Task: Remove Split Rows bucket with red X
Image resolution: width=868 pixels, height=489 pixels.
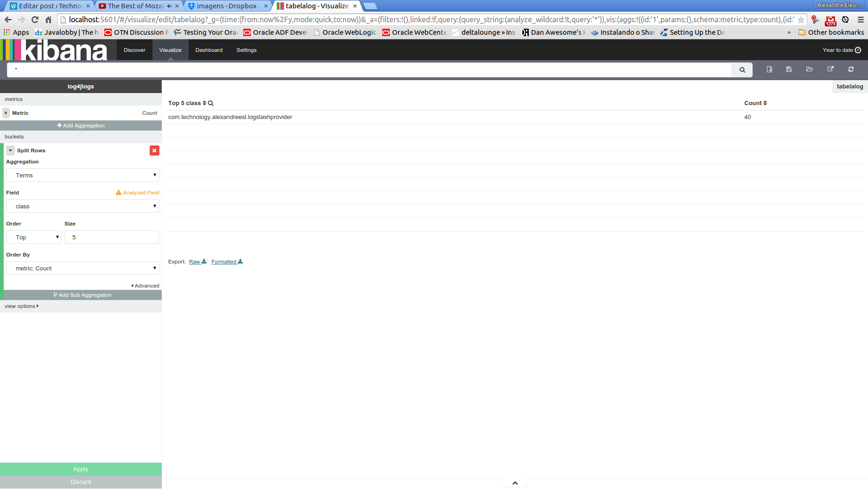Action: (x=154, y=150)
